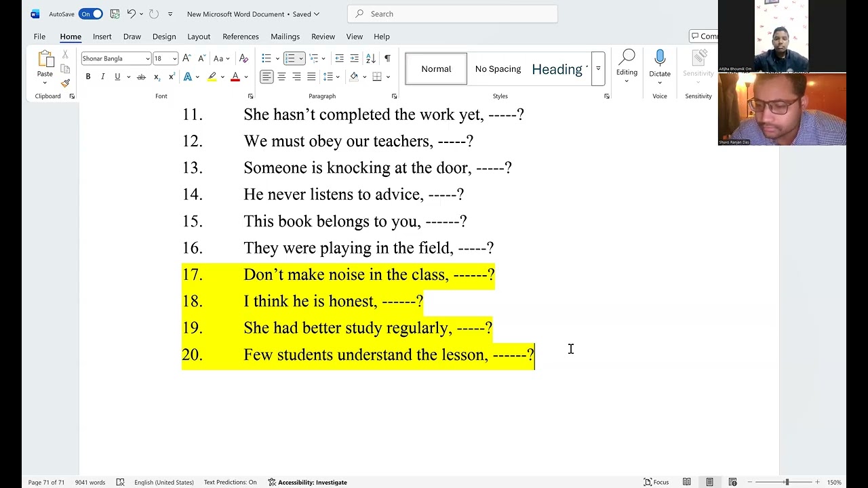
Task: Toggle Focus mode in the status bar
Action: (x=656, y=482)
